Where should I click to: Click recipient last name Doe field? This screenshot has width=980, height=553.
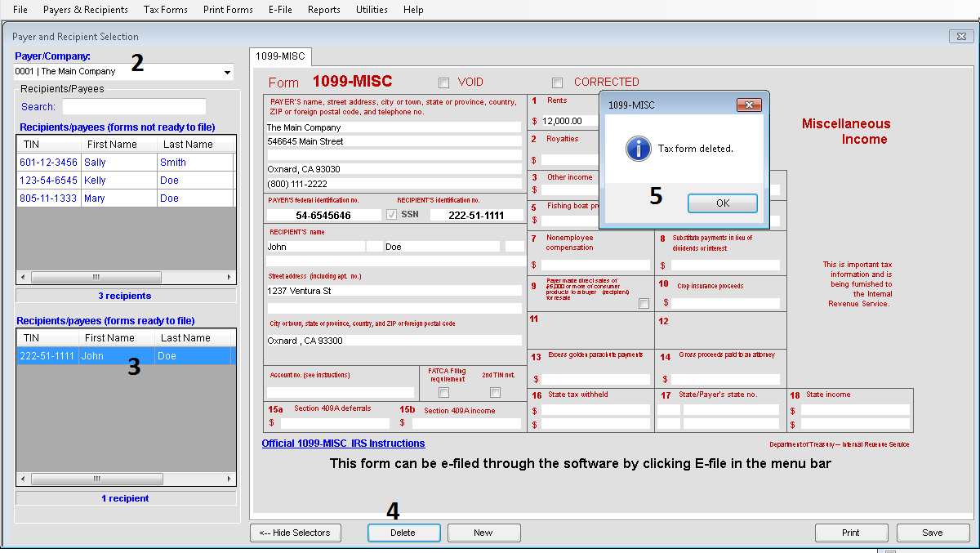pyautogui.click(x=442, y=247)
